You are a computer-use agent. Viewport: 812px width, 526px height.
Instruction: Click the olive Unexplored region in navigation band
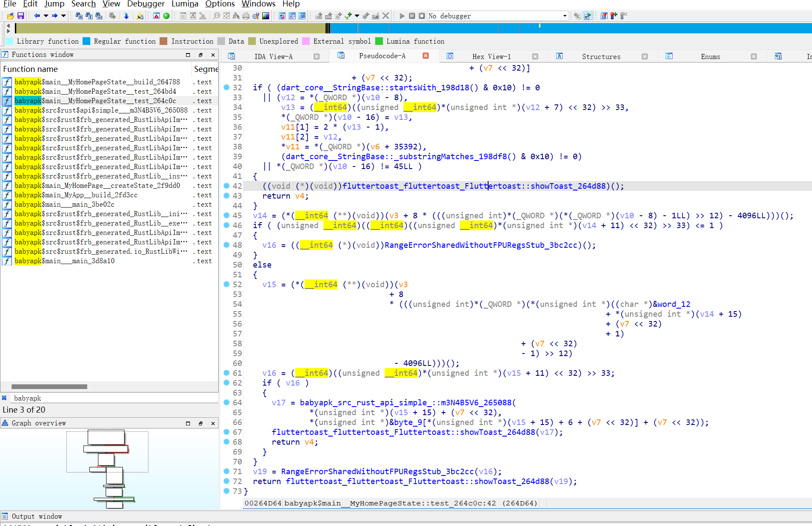coord(171,28)
